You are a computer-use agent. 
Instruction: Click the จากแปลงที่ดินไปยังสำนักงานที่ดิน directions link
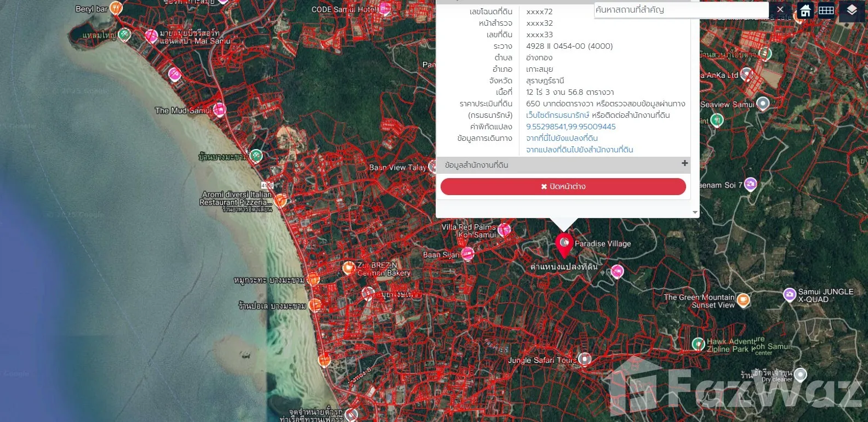(579, 150)
